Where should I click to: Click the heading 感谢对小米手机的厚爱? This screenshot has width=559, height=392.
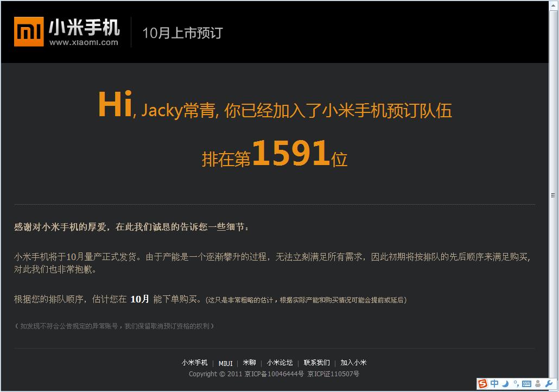point(131,227)
